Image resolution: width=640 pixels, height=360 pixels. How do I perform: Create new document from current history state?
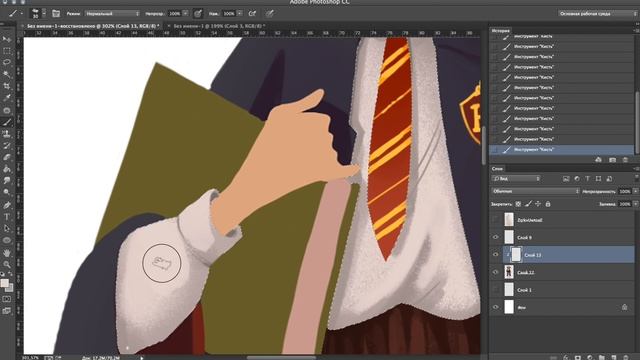(x=598, y=160)
